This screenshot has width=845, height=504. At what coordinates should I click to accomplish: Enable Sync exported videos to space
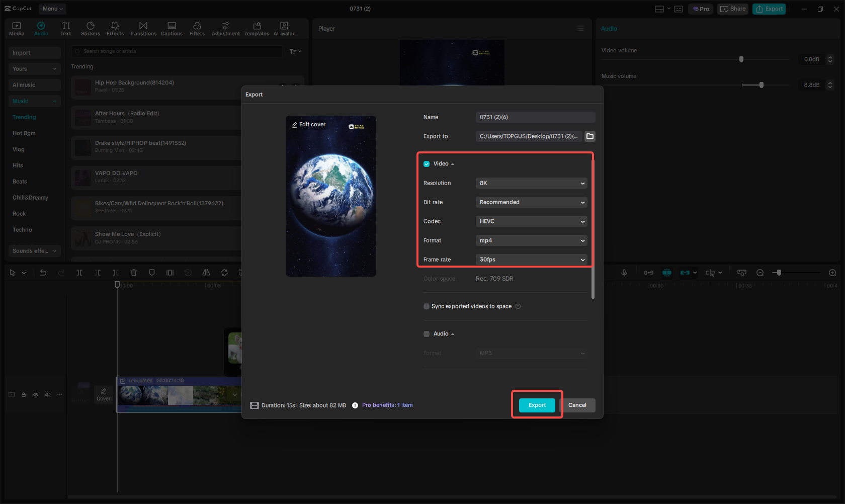point(427,306)
